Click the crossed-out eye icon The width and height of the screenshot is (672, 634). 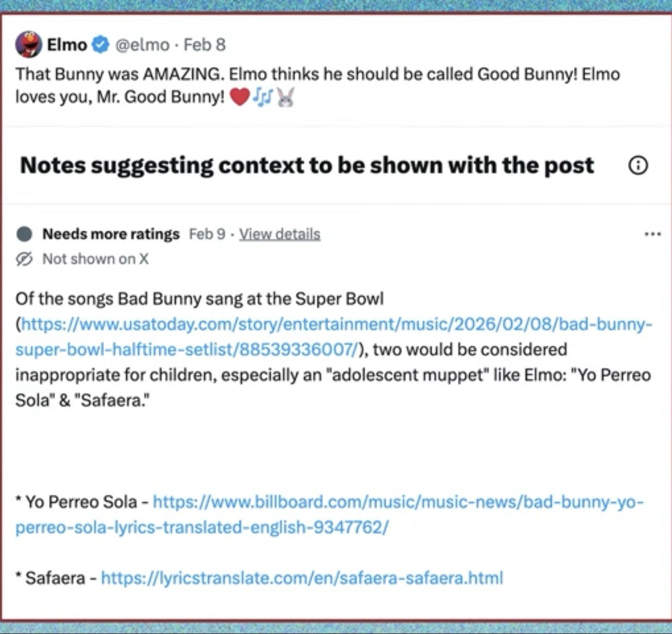pyautogui.click(x=24, y=259)
